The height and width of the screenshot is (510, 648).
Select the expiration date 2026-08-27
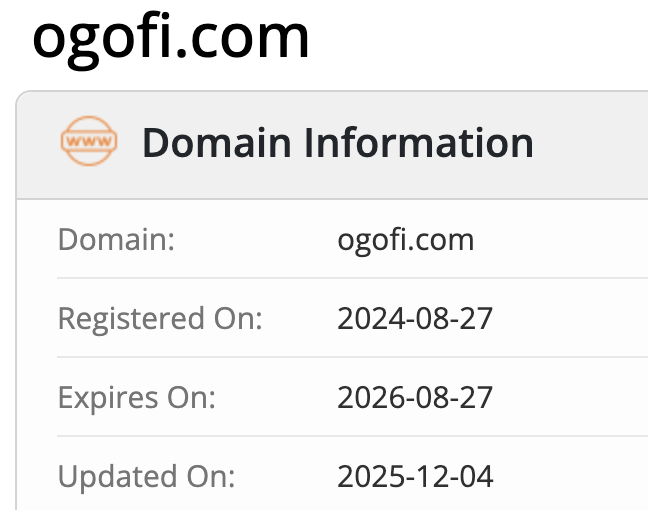coord(415,398)
